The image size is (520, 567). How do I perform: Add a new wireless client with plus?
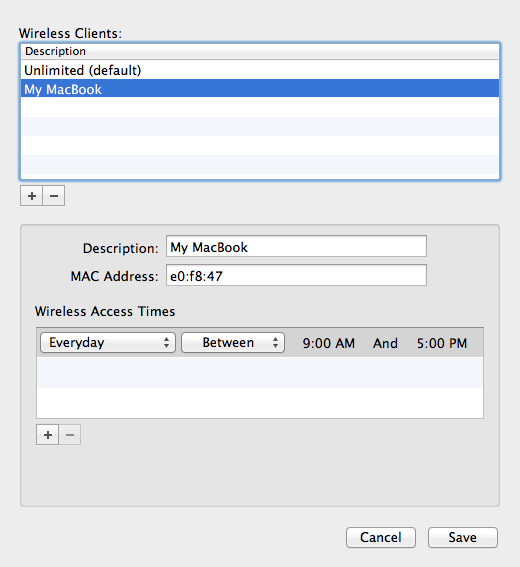32,196
